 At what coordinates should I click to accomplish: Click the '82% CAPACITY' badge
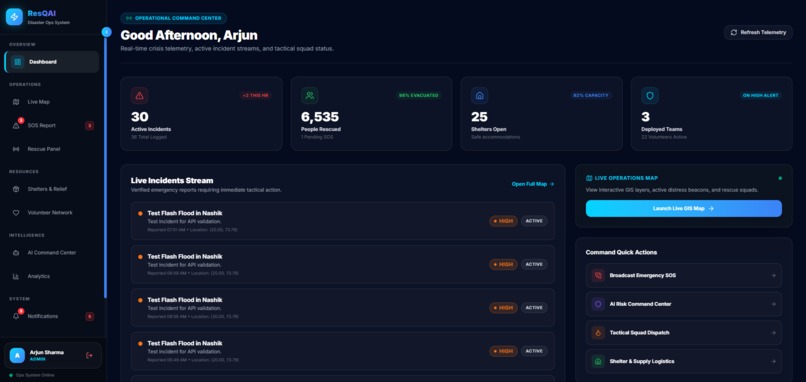tap(591, 96)
